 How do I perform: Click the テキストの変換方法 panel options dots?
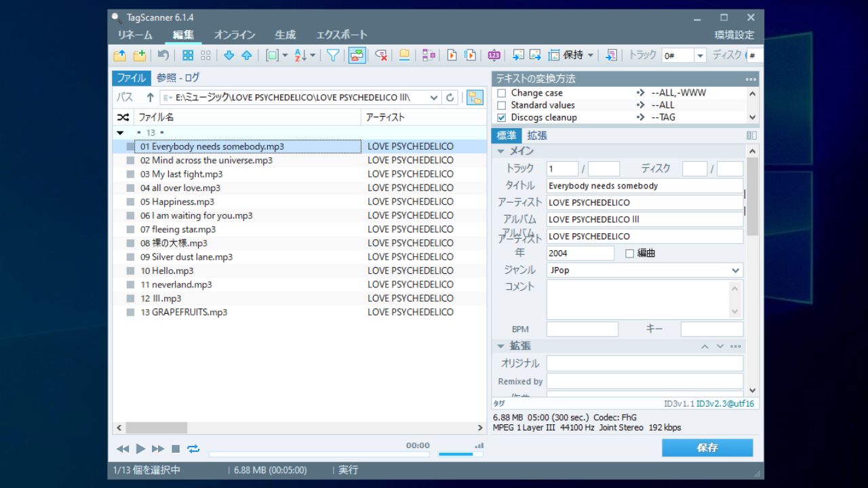click(751, 79)
